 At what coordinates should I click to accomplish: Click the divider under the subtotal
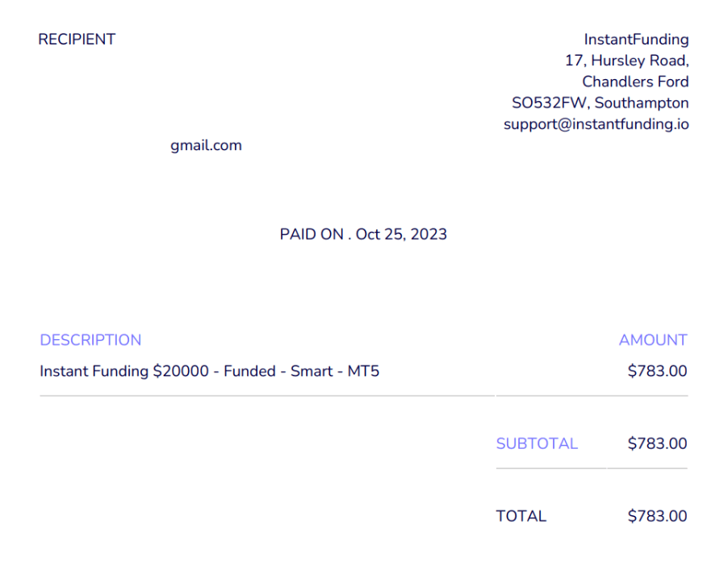(x=592, y=468)
